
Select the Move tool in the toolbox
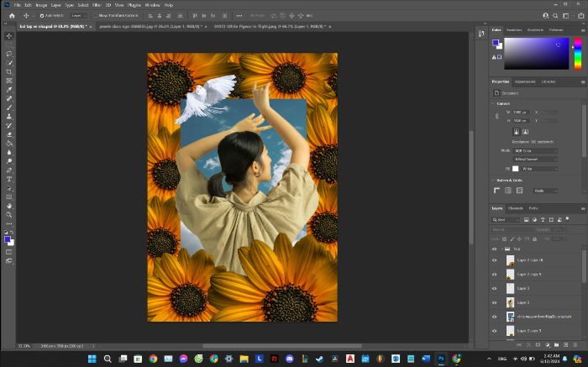(x=9, y=36)
